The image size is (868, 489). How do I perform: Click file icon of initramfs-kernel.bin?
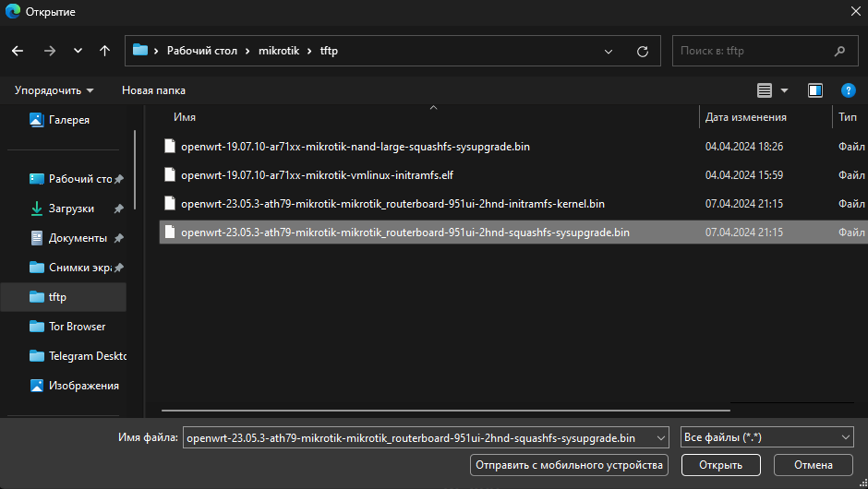[x=170, y=204]
